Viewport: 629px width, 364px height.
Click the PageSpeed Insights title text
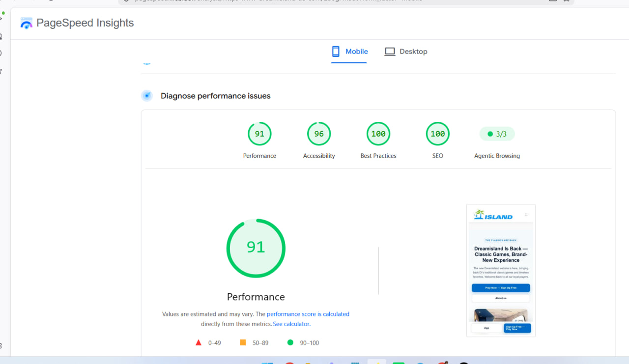85,23
